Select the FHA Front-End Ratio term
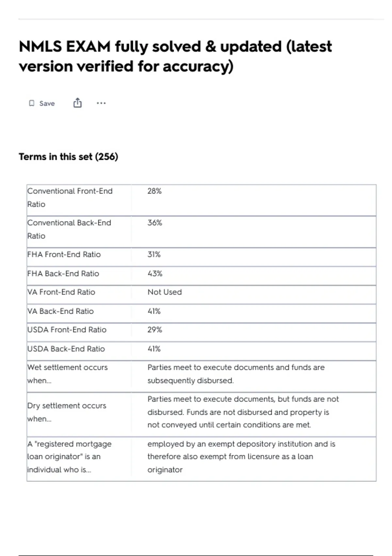The height and width of the screenshot is (556, 392). [x=64, y=254]
